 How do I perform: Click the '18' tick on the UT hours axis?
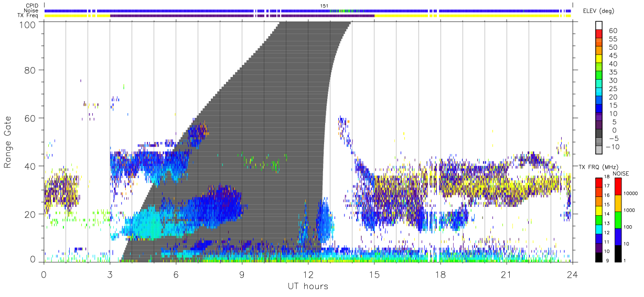440,274
